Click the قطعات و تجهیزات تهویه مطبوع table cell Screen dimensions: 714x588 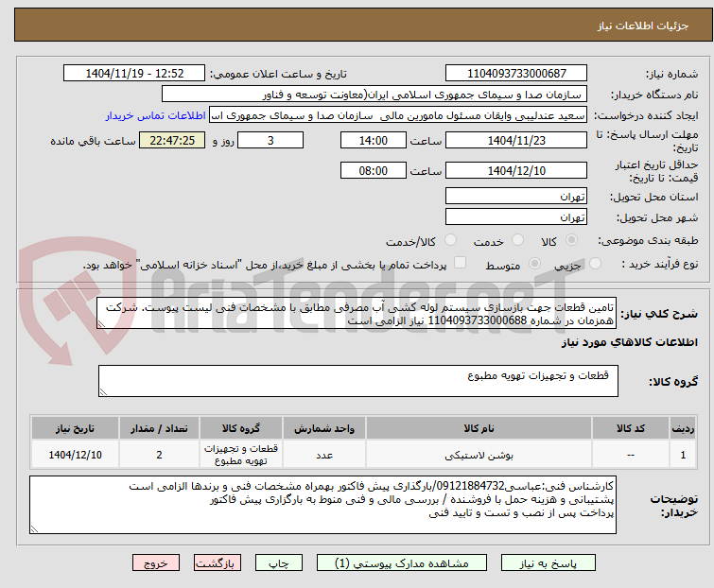[x=240, y=454]
